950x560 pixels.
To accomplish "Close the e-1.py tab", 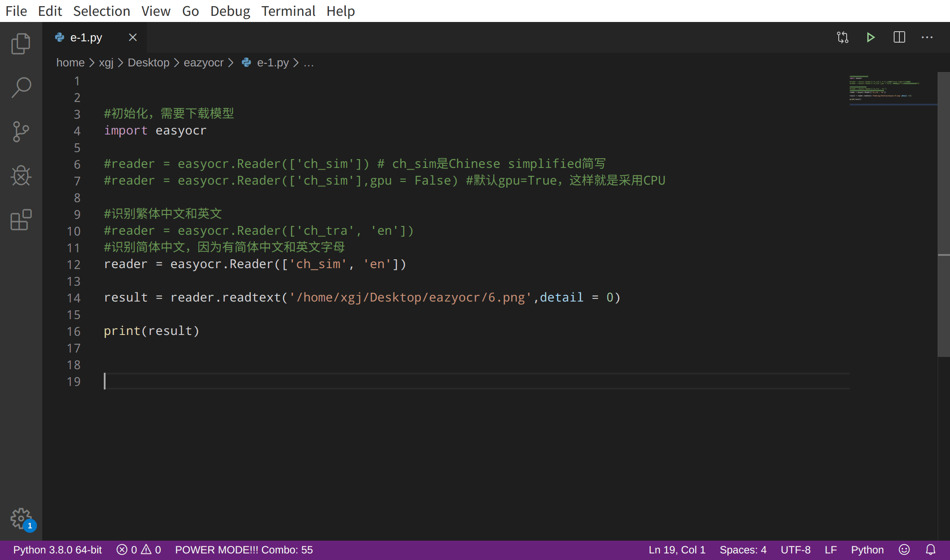I will click(x=132, y=38).
